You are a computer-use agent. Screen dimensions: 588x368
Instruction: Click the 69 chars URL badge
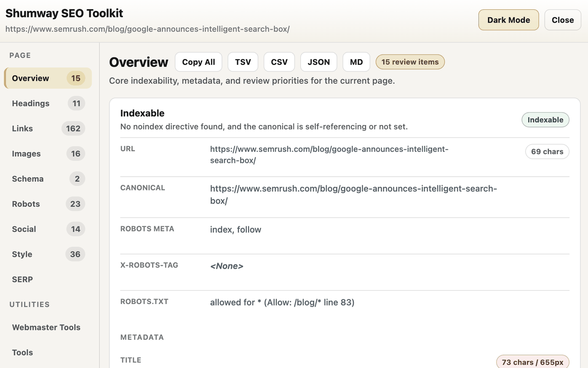click(x=547, y=152)
